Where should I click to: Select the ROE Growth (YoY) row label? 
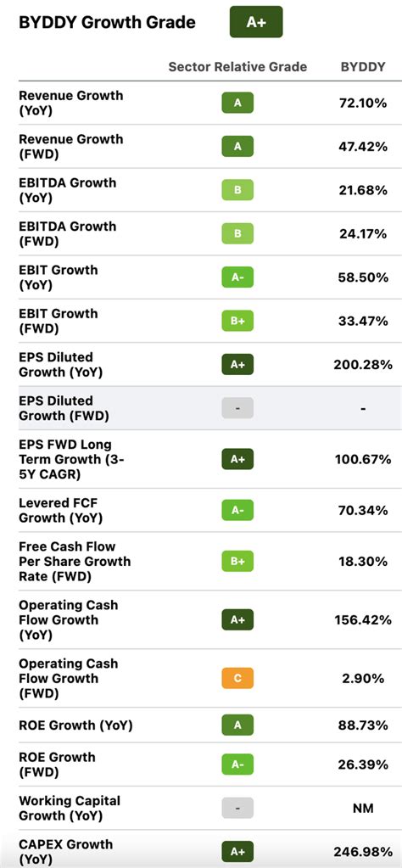[x=75, y=725]
